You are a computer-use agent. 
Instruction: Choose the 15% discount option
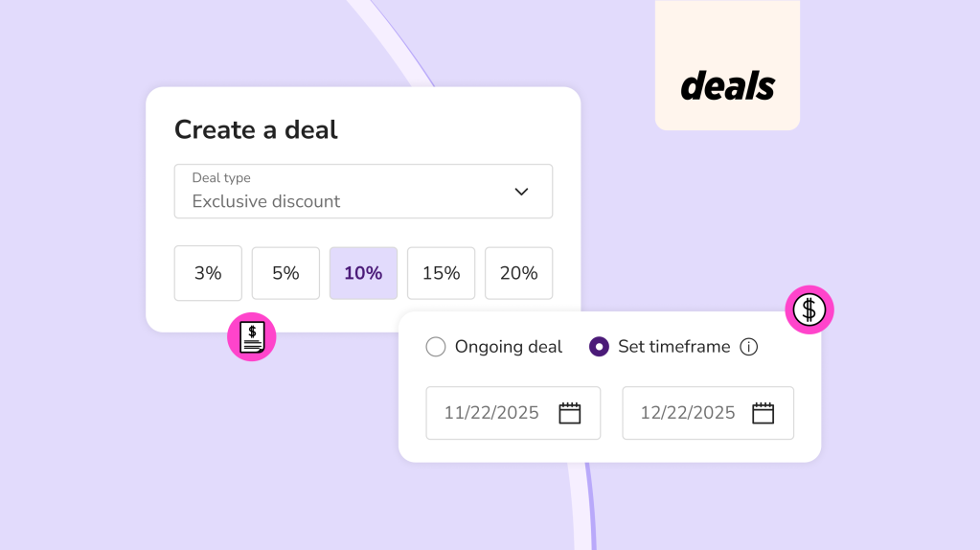tap(441, 273)
